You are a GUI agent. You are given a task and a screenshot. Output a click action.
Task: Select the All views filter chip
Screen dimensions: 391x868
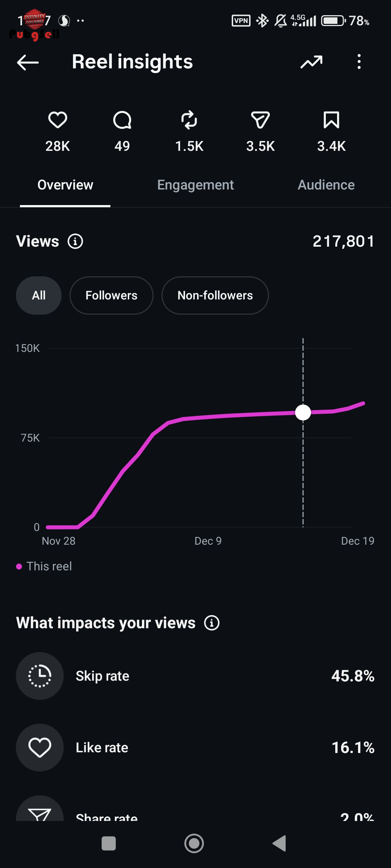(x=39, y=295)
